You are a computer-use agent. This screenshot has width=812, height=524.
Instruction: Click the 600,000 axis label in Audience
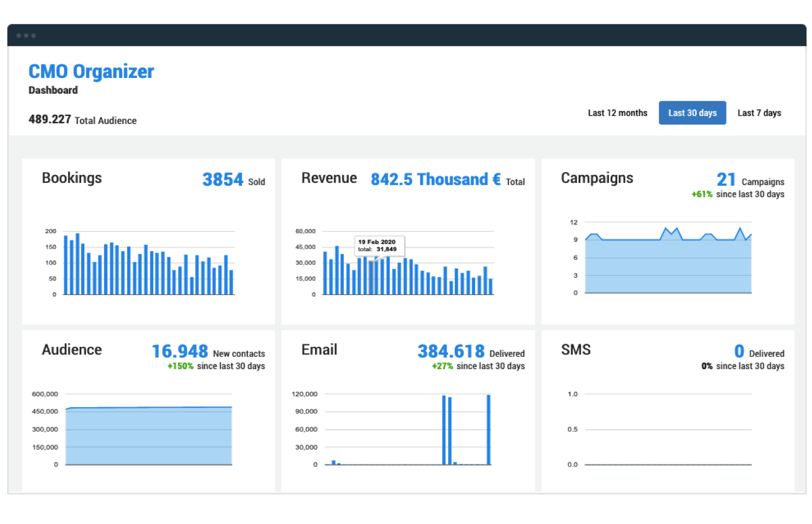(45, 394)
